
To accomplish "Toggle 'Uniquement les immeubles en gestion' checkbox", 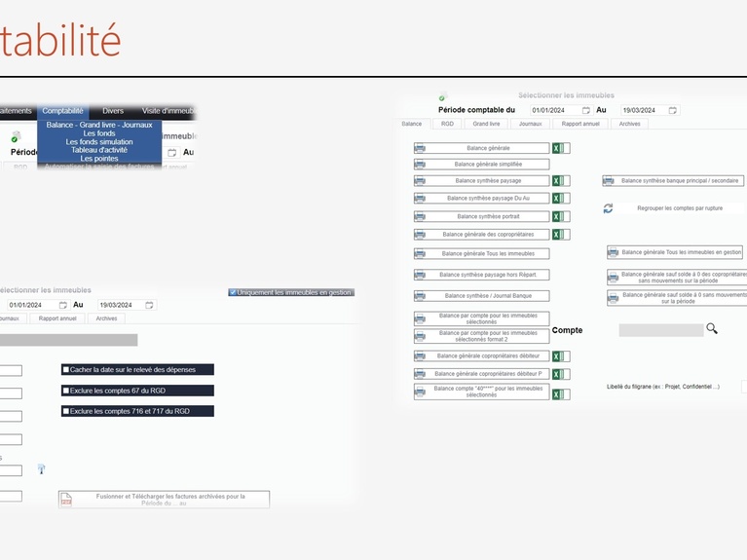I will [233, 292].
